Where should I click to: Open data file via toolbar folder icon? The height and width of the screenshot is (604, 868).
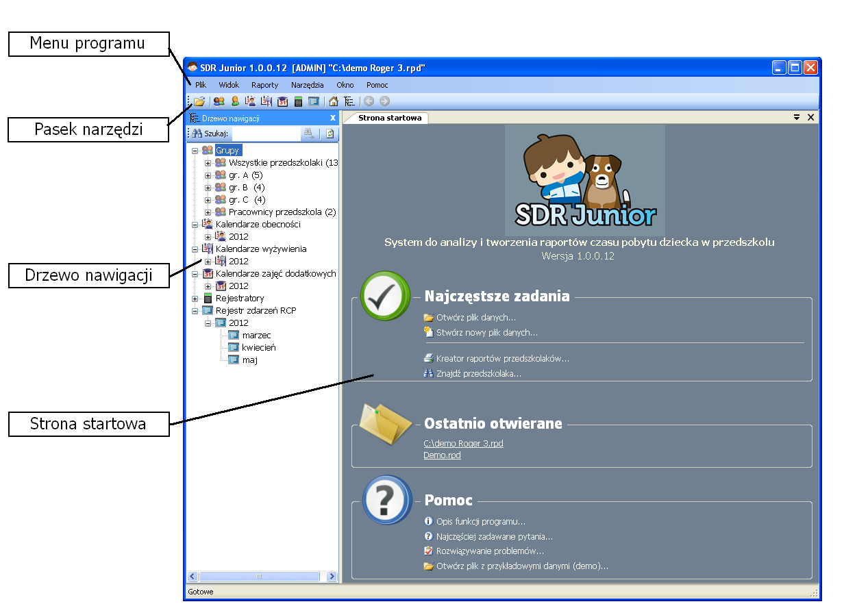(199, 101)
